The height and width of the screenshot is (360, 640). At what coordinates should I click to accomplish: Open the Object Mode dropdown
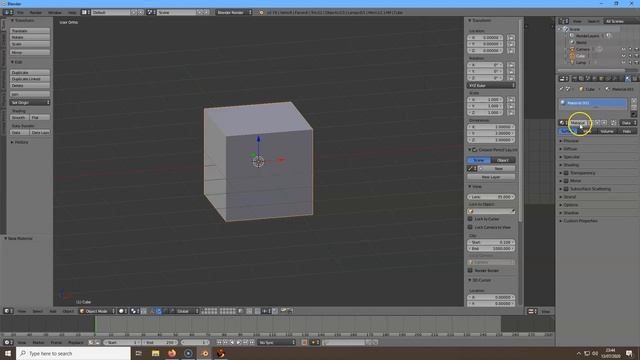pyautogui.click(x=97, y=311)
